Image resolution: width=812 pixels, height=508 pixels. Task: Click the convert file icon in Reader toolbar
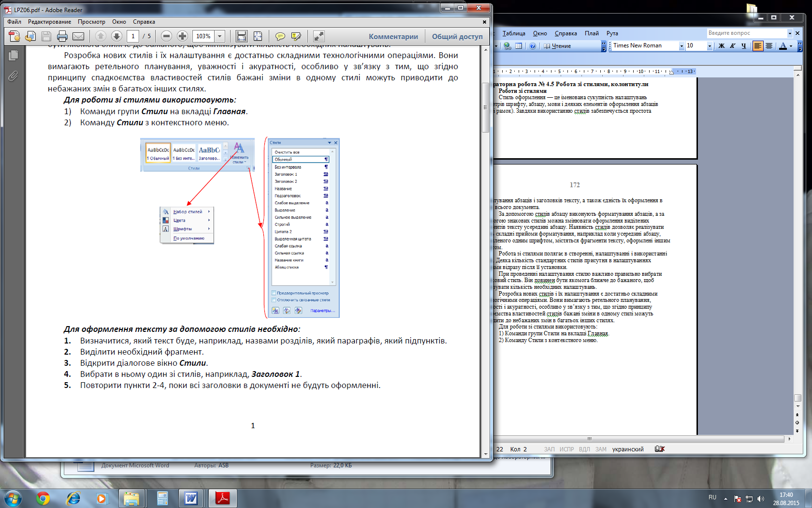click(x=30, y=36)
